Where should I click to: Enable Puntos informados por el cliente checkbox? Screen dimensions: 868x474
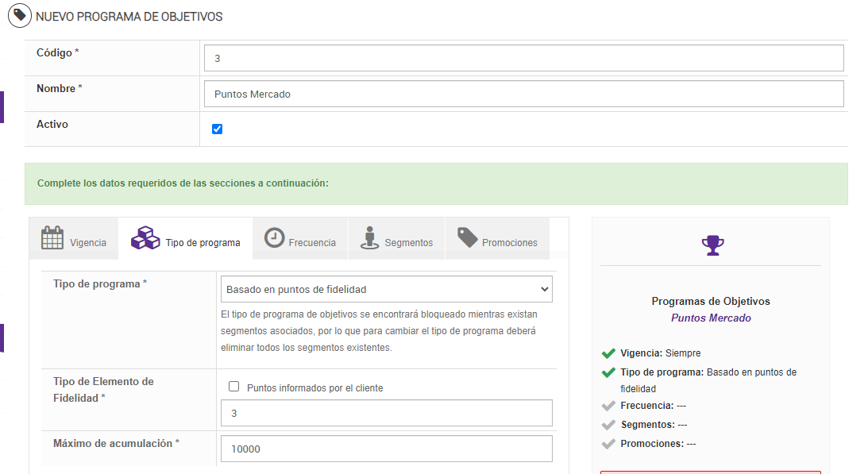pyautogui.click(x=233, y=387)
